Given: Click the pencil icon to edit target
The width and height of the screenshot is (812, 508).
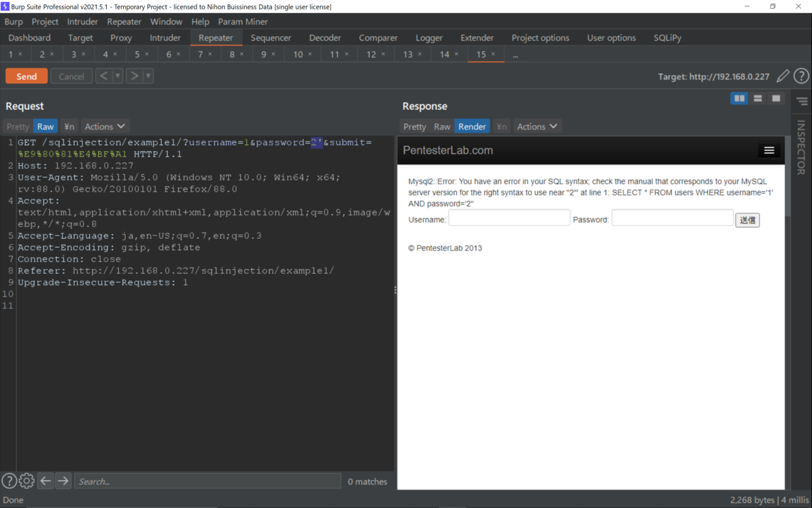Looking at the screenshot, I should [x=783, y=76].
